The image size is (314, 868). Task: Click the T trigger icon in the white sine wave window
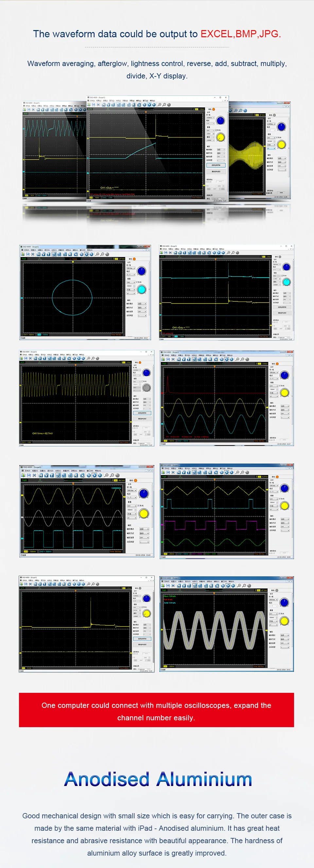click(52, 476)
